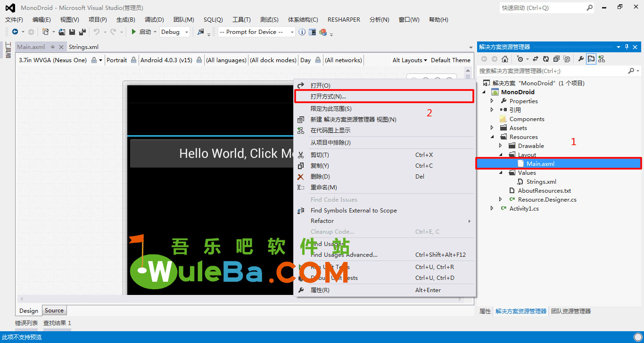This screenshot has width=644, height=343.
Task: Click the Collapse All icon in Solution Explorer
Action: click(556, 59)
